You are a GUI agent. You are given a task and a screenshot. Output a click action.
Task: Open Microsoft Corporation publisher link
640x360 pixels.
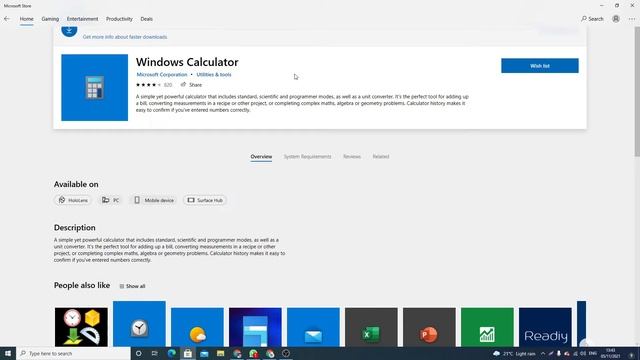[162, 75]
